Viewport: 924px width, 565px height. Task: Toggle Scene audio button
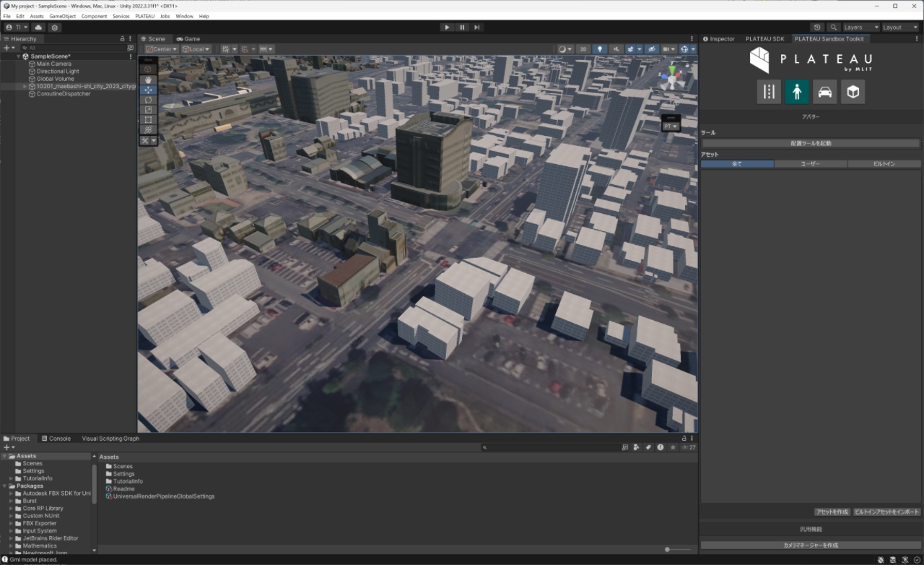click(616, 49)
